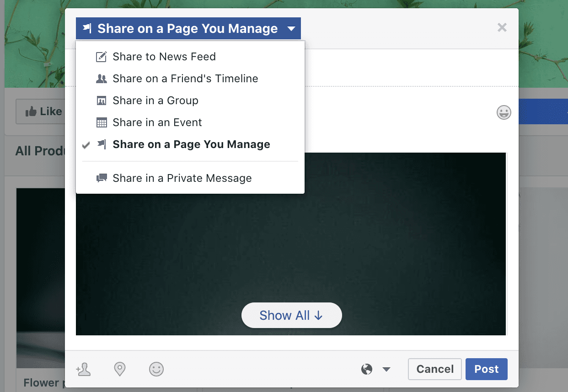Image resolution: width=568 pixels, height=392 pixels.
Task: Click the Like button on the page
Action: [x=43, y=111]
